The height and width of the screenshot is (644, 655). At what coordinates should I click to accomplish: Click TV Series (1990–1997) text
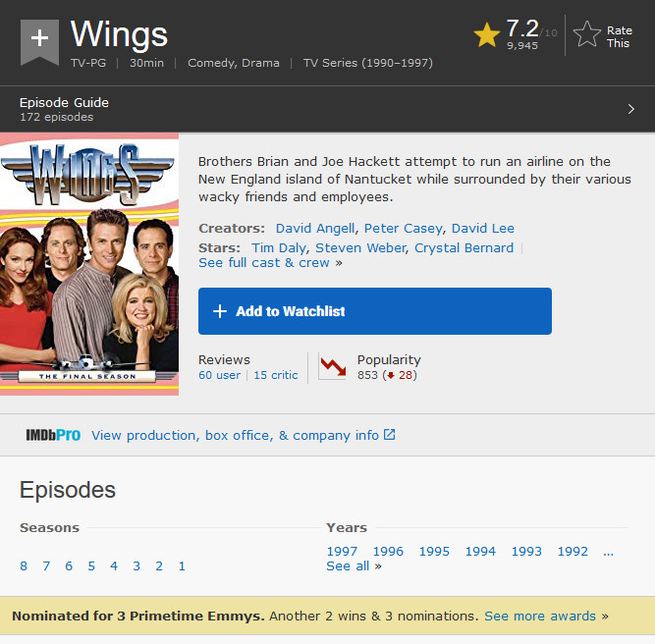[x=368, y=63]
